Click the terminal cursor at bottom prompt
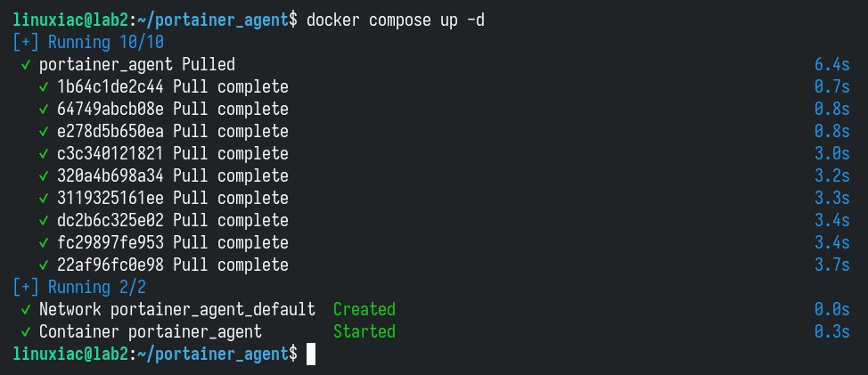The image size is (868, 375). pos(310,354)
